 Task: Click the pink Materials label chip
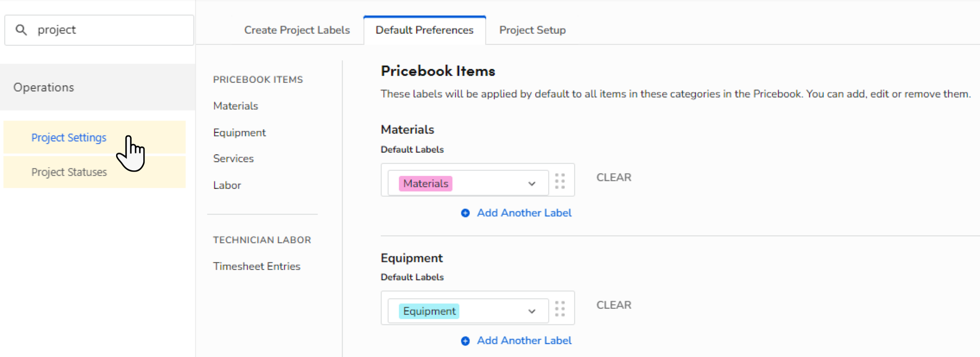(425, 184)
